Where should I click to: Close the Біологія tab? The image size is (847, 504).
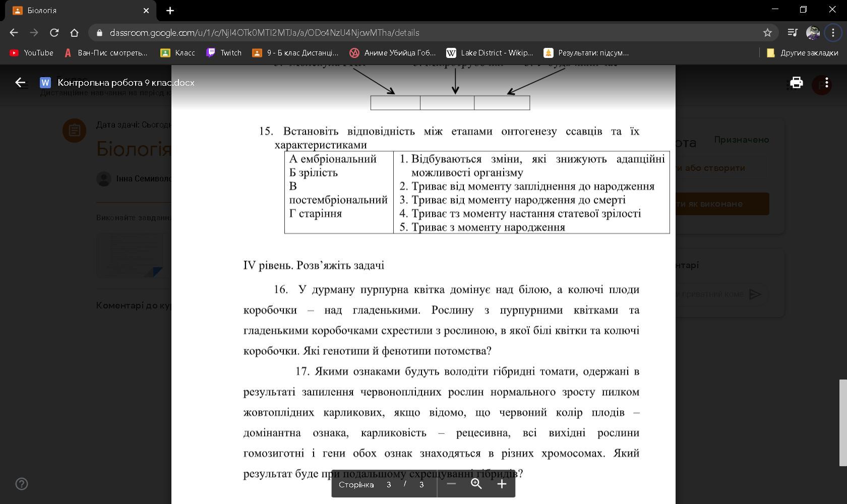[146, 11]
